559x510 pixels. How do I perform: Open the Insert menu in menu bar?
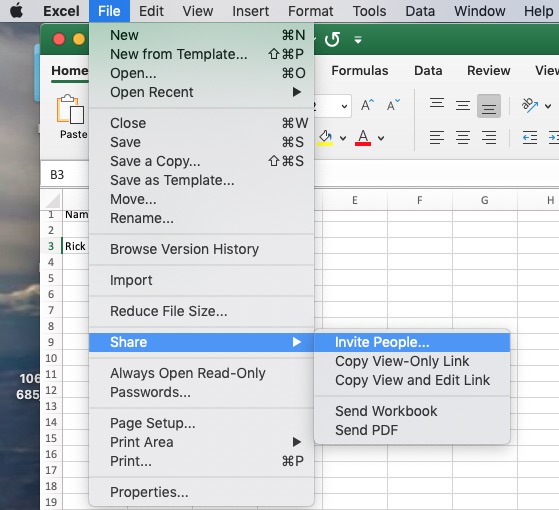point(251,11)
